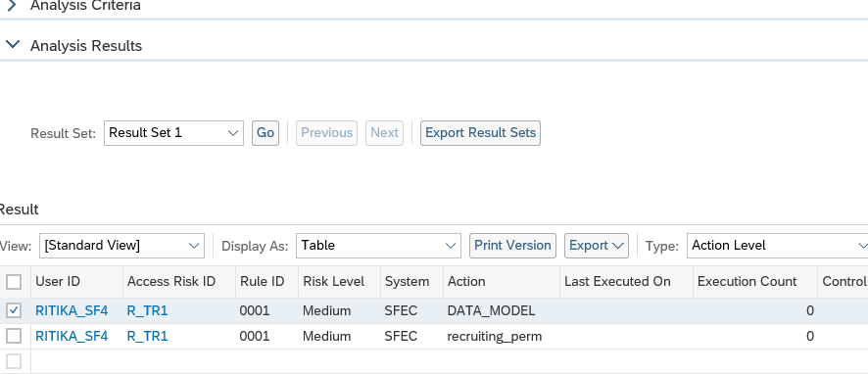Click SFEC system in DATA_MODEL row
The image size is (868, 374).
tap(401, 311)
